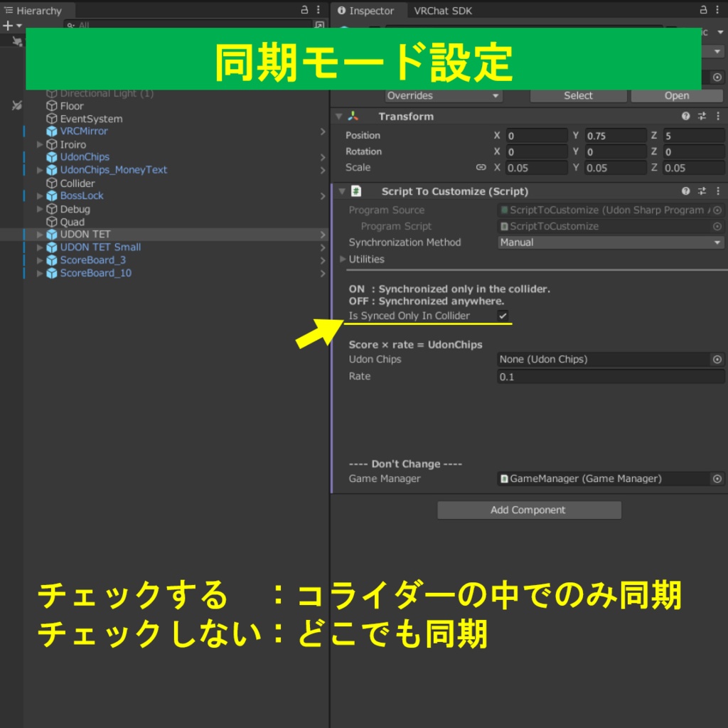
Task: Open ScoreBoard_3 prefab chevron
Action: [x=323, y=260]
